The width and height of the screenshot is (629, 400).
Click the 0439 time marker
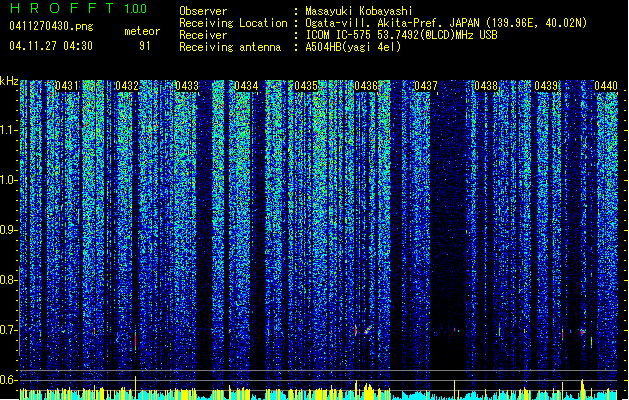546,86
